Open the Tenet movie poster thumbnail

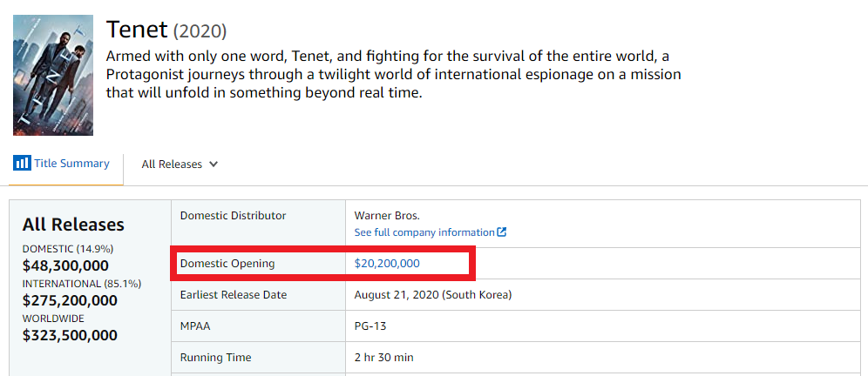[x=53, y=75]
